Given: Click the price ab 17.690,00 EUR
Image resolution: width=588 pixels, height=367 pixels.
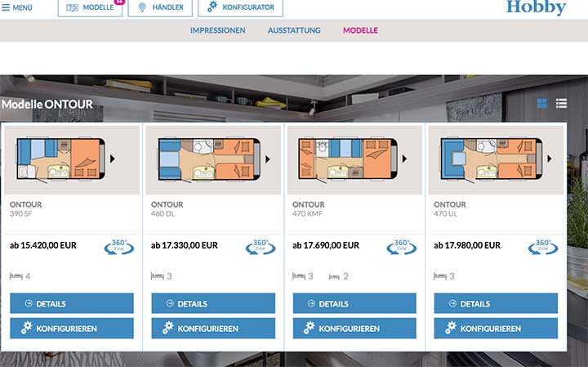Looking at the screenshot, I should (x=326, y=245).
